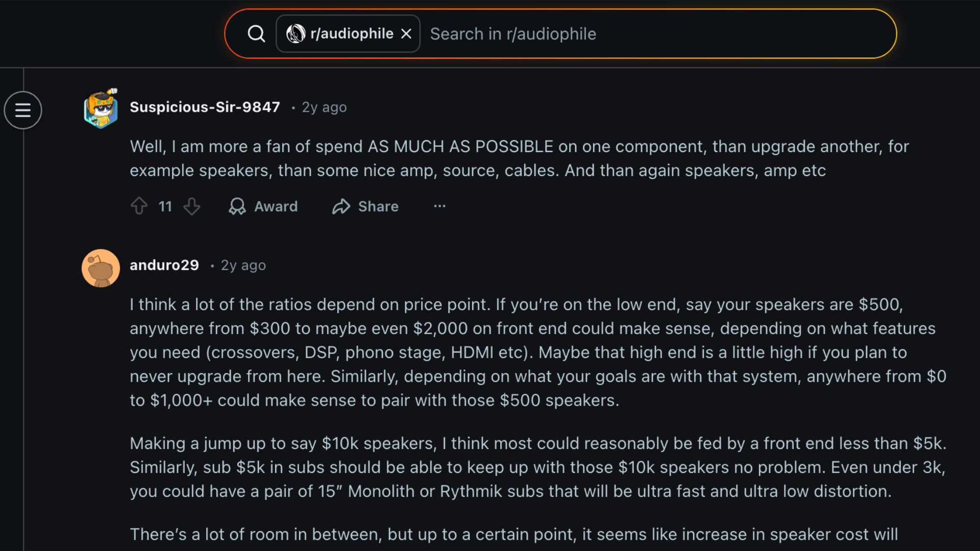Image resolution: width=980 pixels, height=551 pixels.
Task: Open anduro29's profile avatar
Action: coord(101,267)
